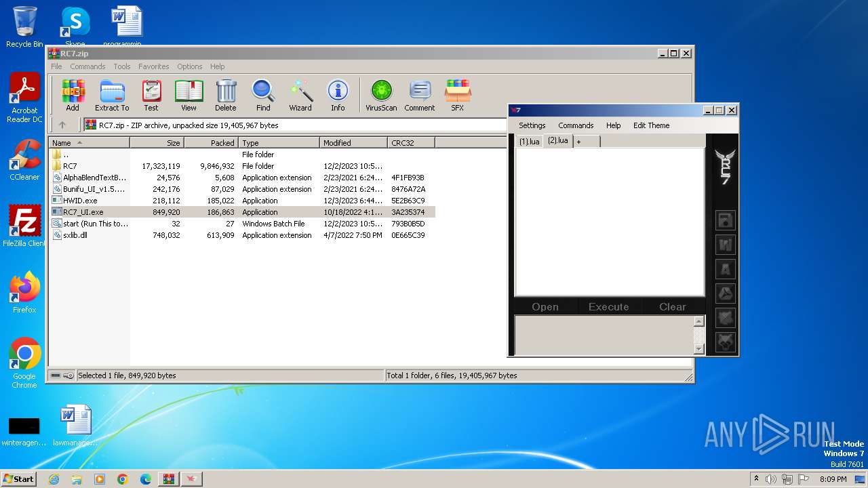The height and width of the screenshot is (488, 868).
Task: Open FileZilla Client desktop icon
Action: point(24,226)
